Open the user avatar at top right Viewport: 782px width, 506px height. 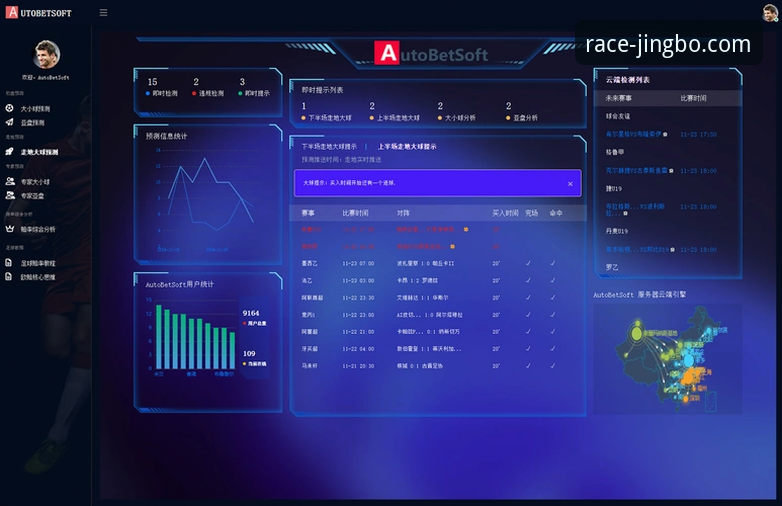(x=770, y=13)
